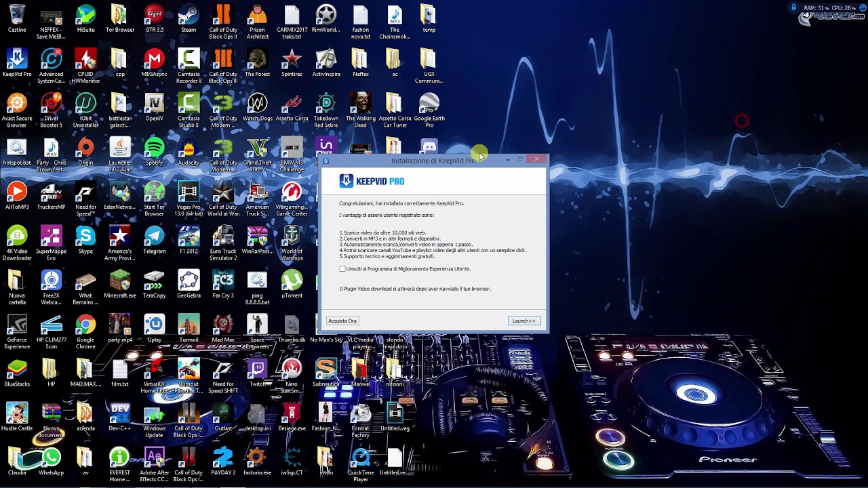The height and width of the screenshot is (488, 868).
Task: Select the Camtasia Studio 8 icon
Action: pyautogui.click(x=189, y=104)
